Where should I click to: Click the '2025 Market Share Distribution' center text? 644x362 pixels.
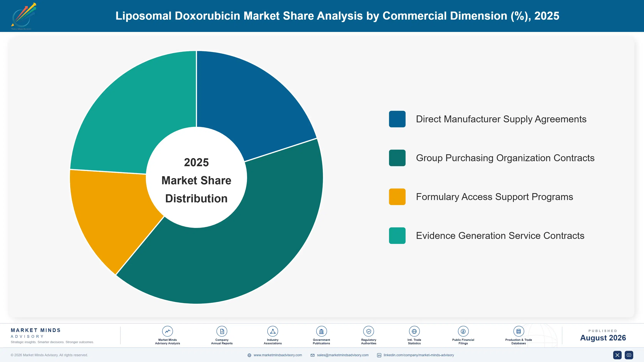[196, 180]
